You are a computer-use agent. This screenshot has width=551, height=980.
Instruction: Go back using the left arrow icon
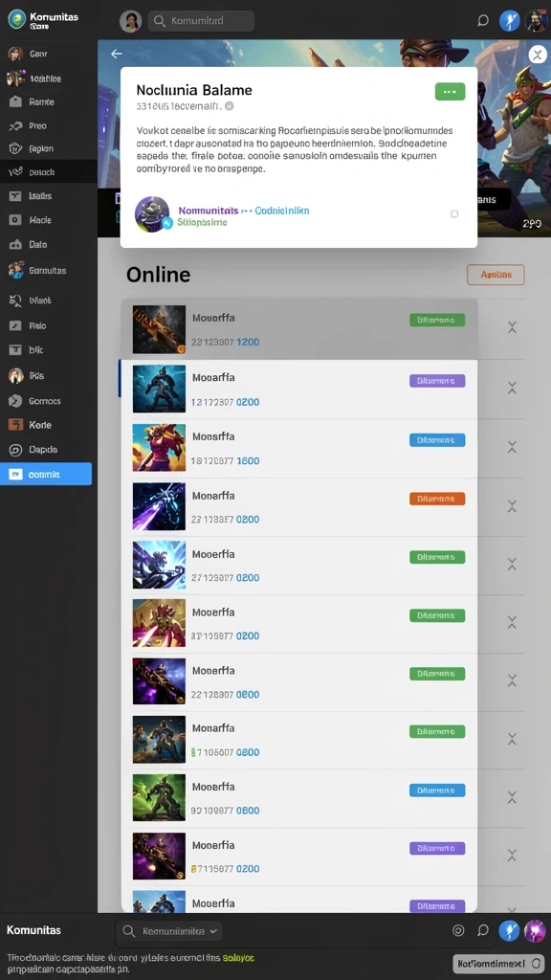pyautogui.click(x=116, y=54)
